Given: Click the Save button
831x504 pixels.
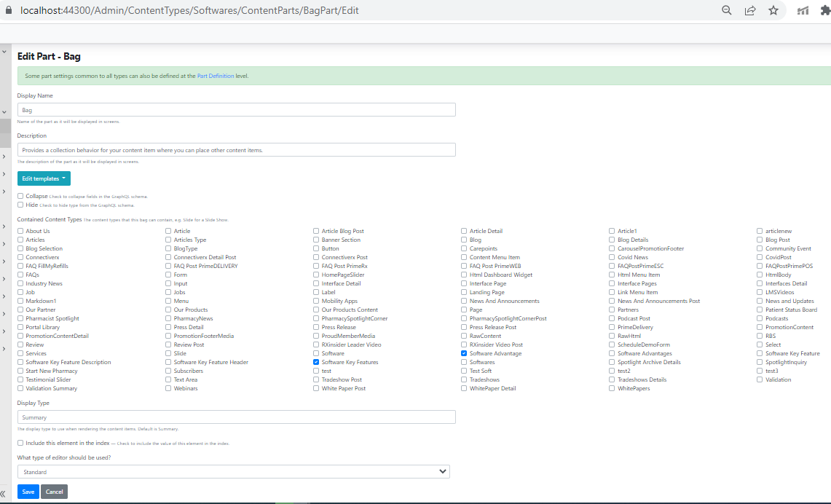Looking at the screenshot, I should (28, 492).
